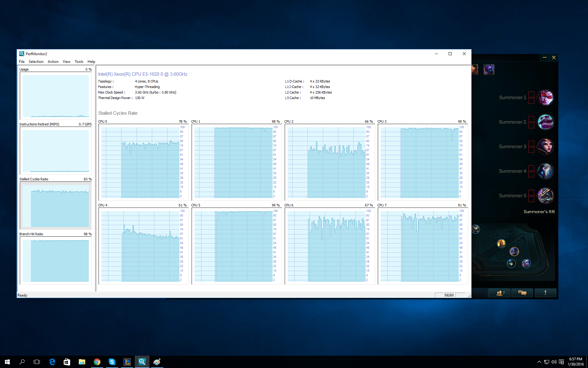Open the Tools menu
This screenshot has width=588, height=368.
79,62
